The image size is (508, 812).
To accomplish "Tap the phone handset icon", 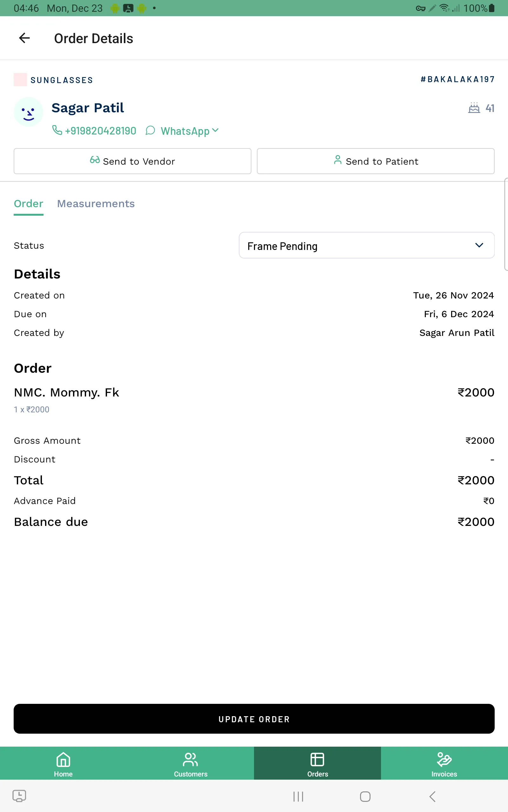I will click(x=57, y=130).
